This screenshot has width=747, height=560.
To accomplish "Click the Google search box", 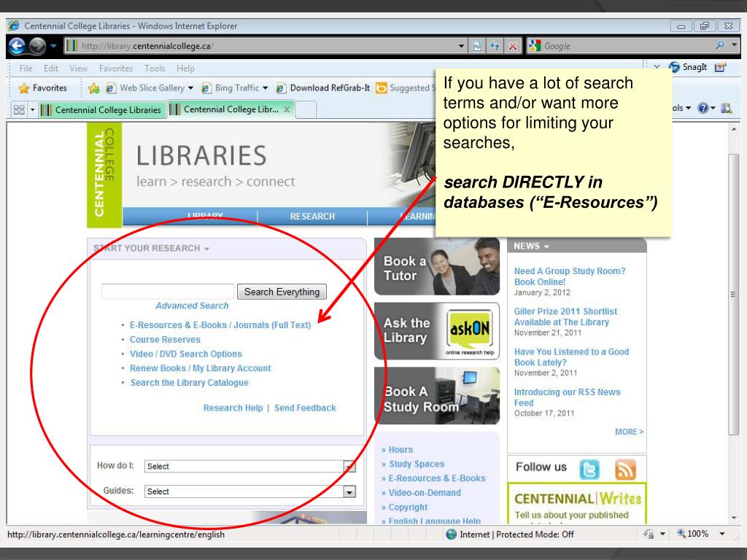I will 627,46.
